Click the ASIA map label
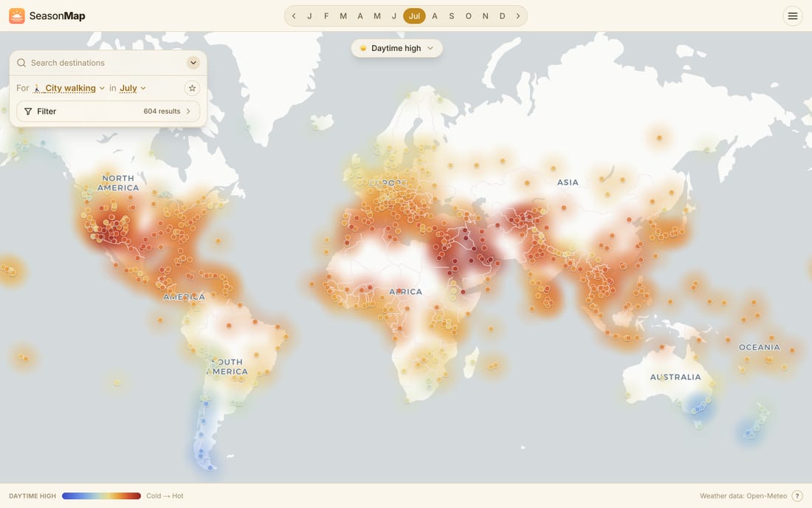Image resolution: width=812 pixels, height=508 pixels. coord(568,182)
